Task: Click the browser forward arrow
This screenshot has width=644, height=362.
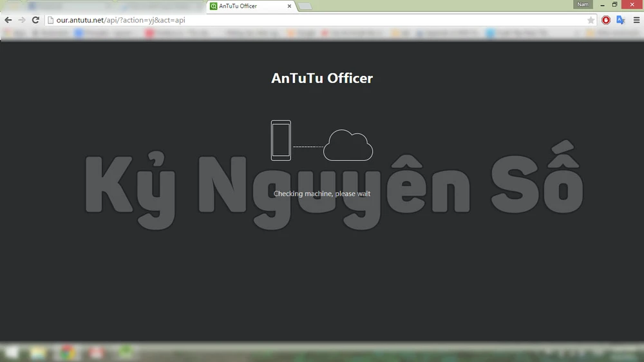Action: (22, 20)
